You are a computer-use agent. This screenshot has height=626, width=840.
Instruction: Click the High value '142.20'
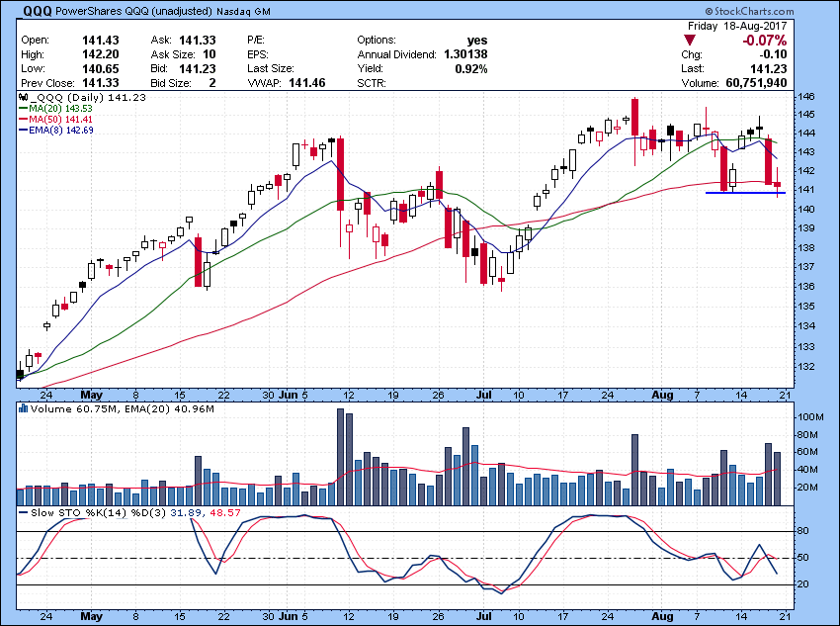pos(101,54)
